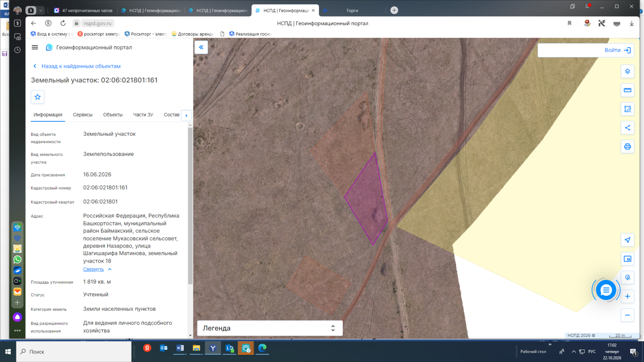Locate my position on map

(627, 240)
